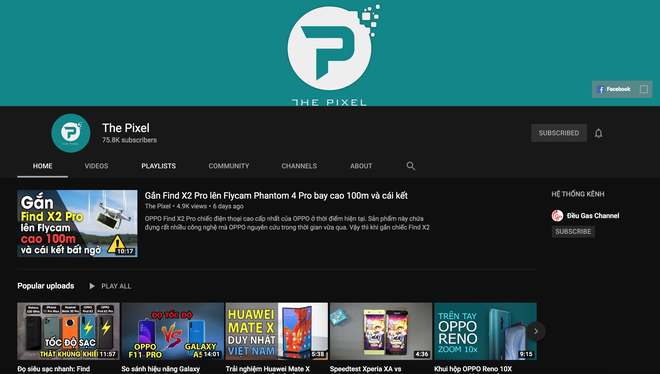
Task: Click the Play All triangle icon
Action: (92, 286)
